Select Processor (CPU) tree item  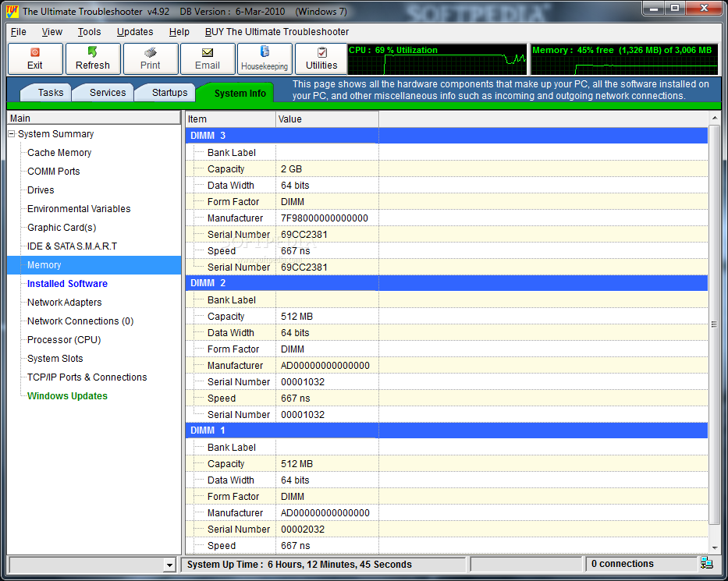(x=64, y=340)
